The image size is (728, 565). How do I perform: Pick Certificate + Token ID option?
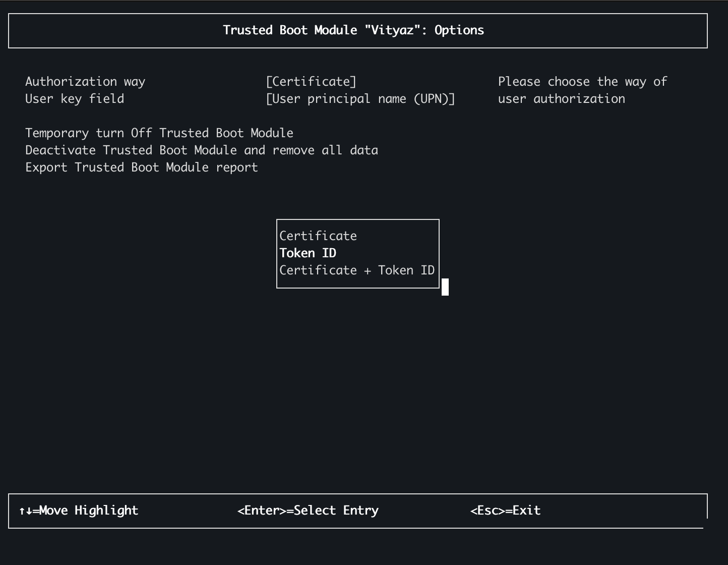(x=357, y=270)
